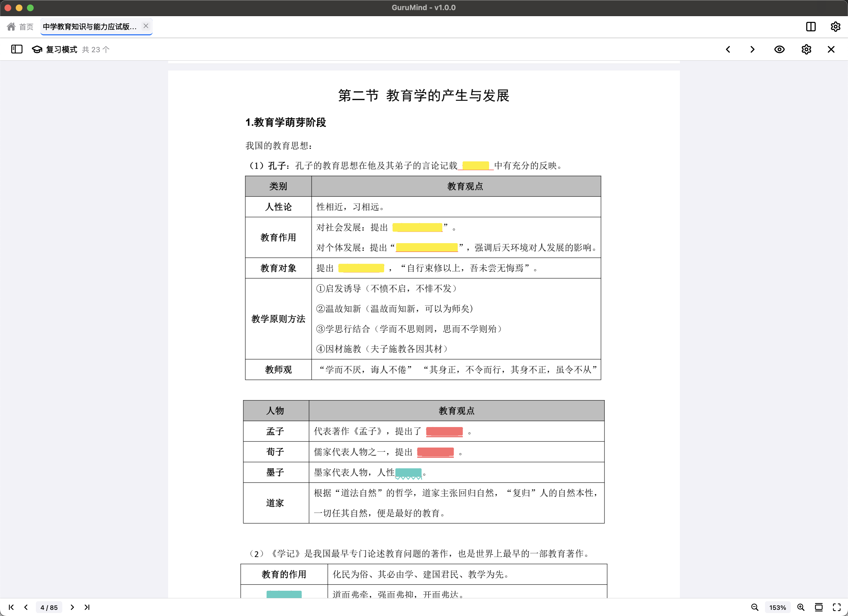
Task: Toggle the sidebar panel icon
Action: (17, 49)
